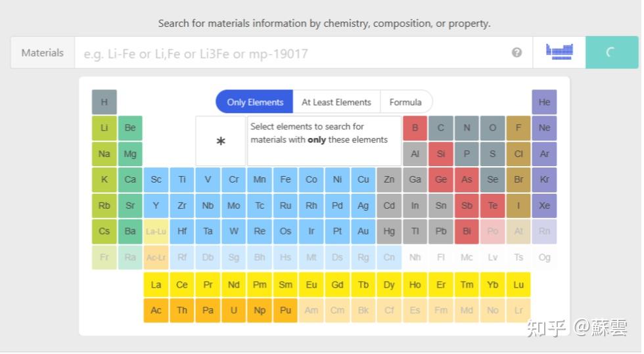Switch to Formula search mode
The image size is (644, 354).
pyautogui.click(x=405, y=102)
